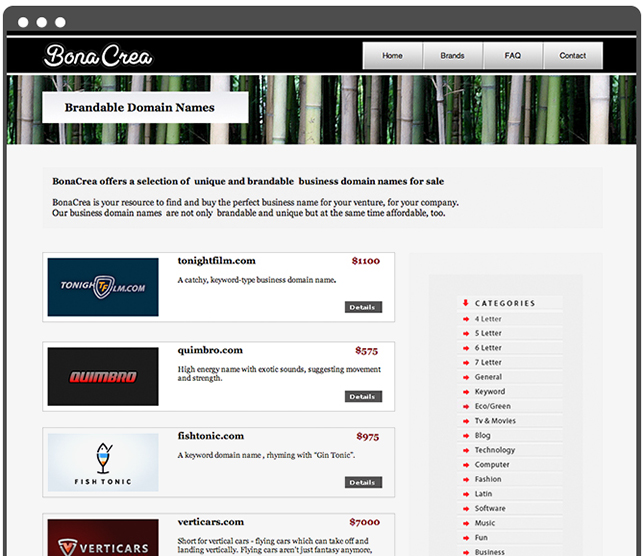Open the Brands menu tab
This screenshot has width=644, height=556.
tap(453, 55)
